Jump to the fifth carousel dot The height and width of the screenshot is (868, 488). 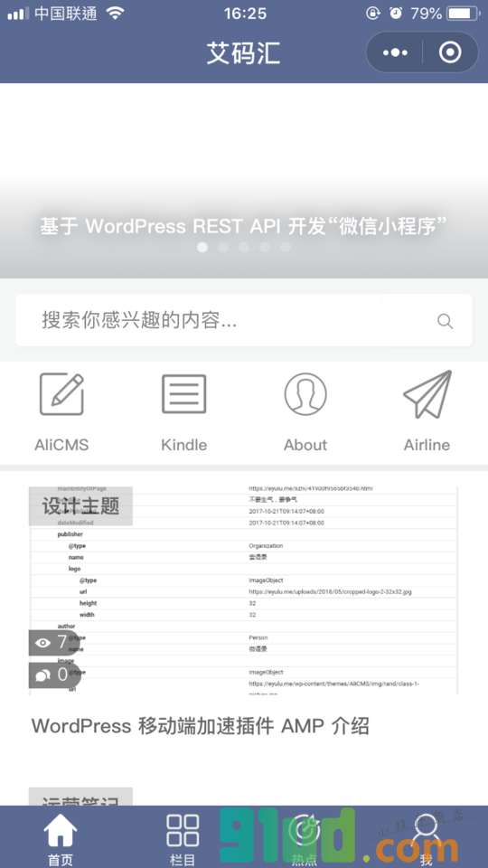coord(286,248)
